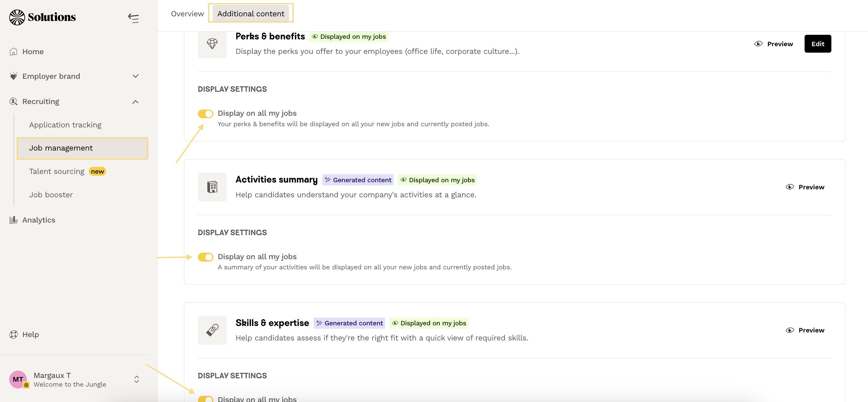Click the Home house icon
Viewport: 868px width, 402px height.
click(x=14, y=51)
